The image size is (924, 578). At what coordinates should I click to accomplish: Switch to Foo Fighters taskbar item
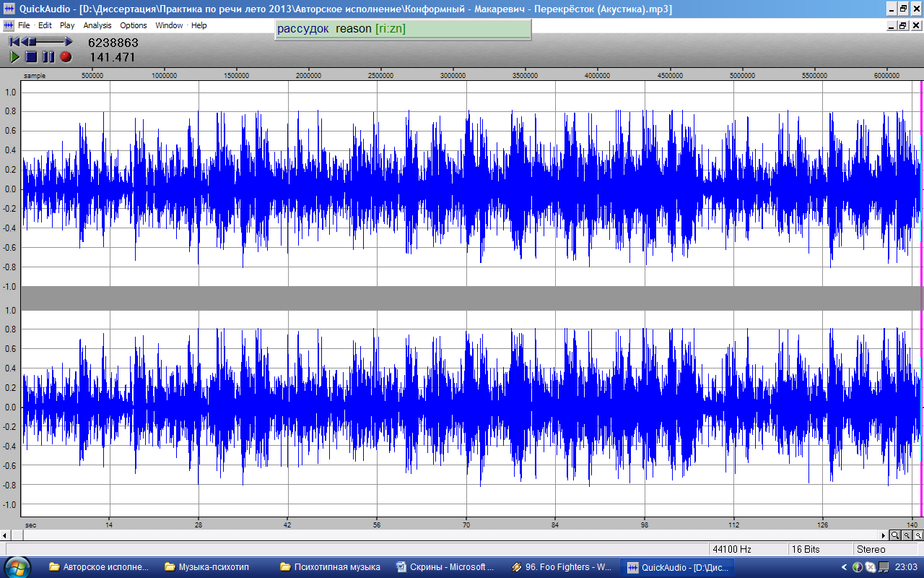point(562,567)
